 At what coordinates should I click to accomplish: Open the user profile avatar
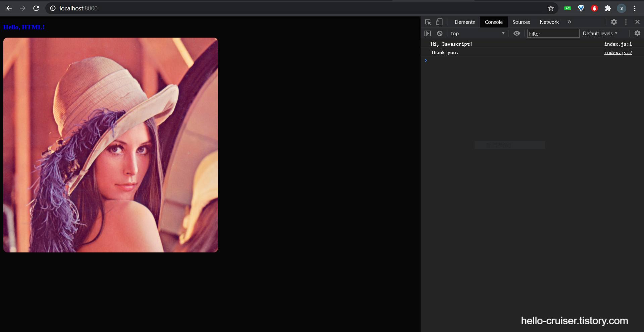(622, 8)
